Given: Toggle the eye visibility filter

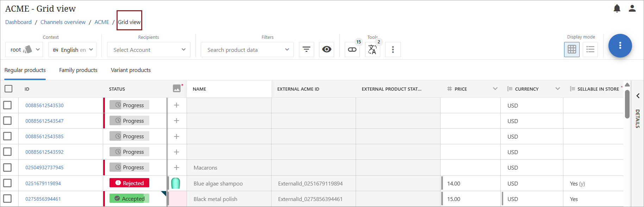Looking at the screenshot, I should 326,49.
